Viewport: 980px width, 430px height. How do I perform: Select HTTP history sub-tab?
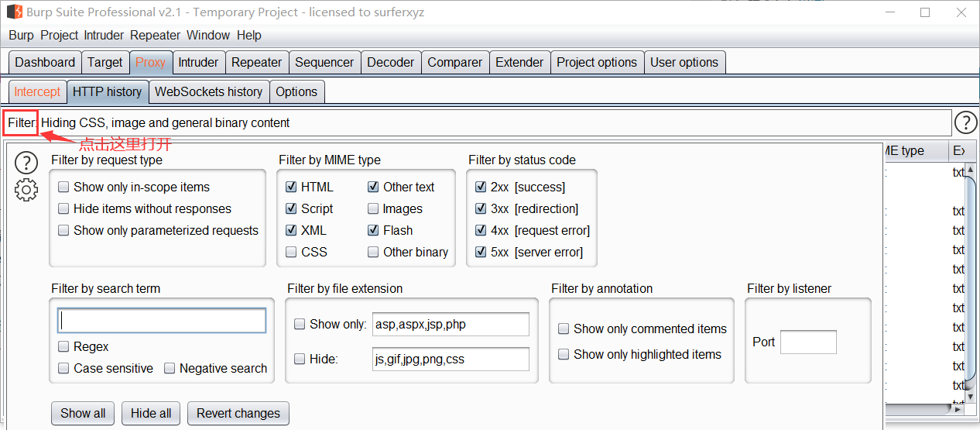click(x=107, y=91)
